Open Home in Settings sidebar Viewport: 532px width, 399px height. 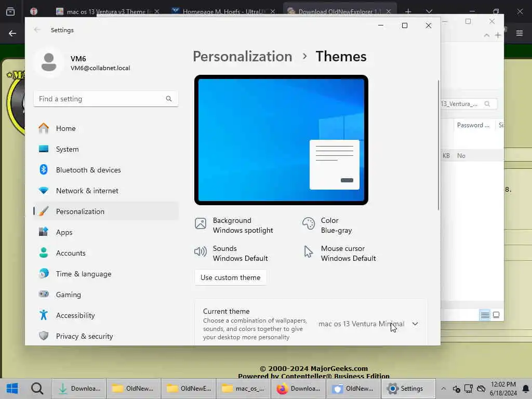(x=106, y=128)
